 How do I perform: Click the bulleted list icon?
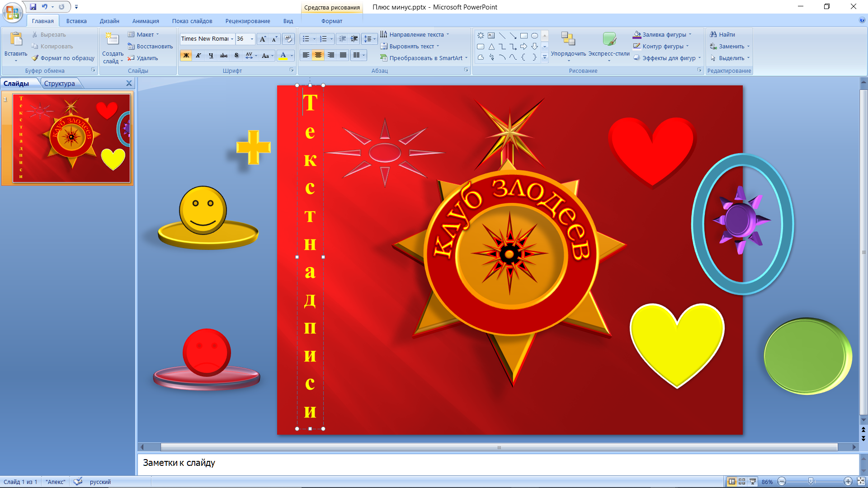(306, 39)
